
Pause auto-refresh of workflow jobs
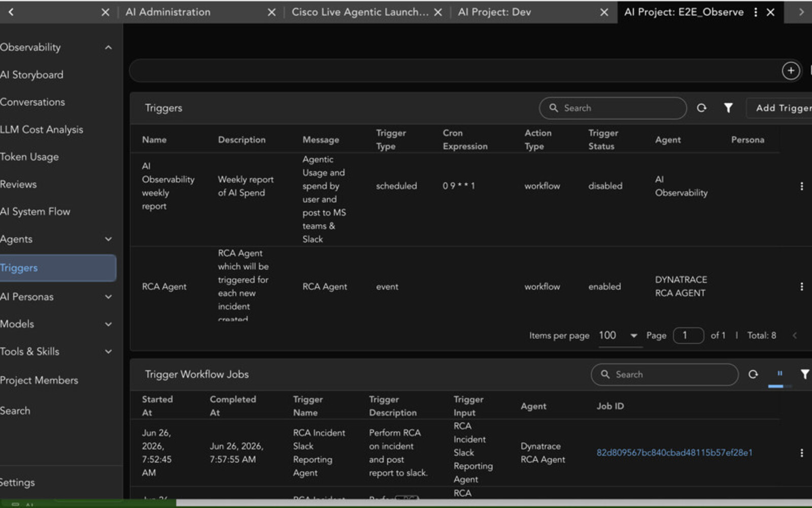pos(780,374)
